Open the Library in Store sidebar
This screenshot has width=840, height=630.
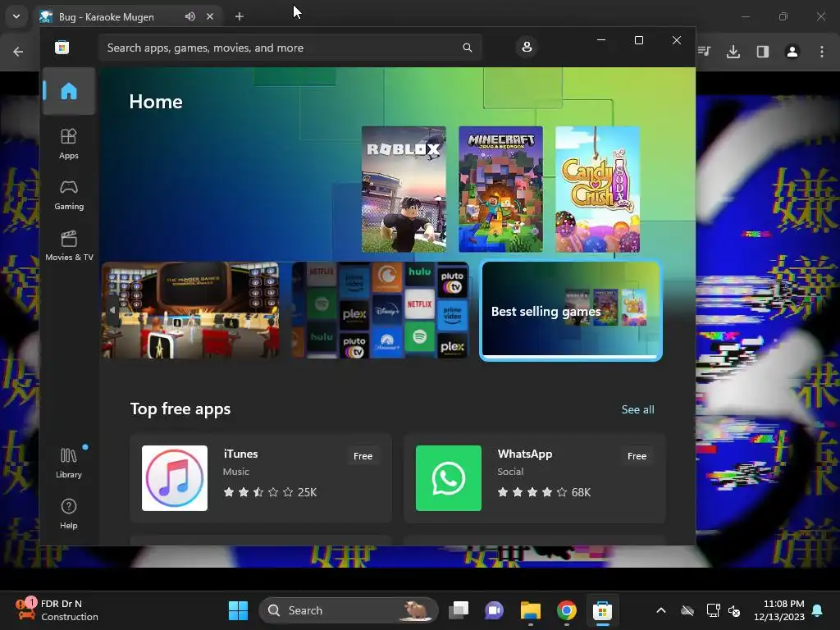click(69, 463)
